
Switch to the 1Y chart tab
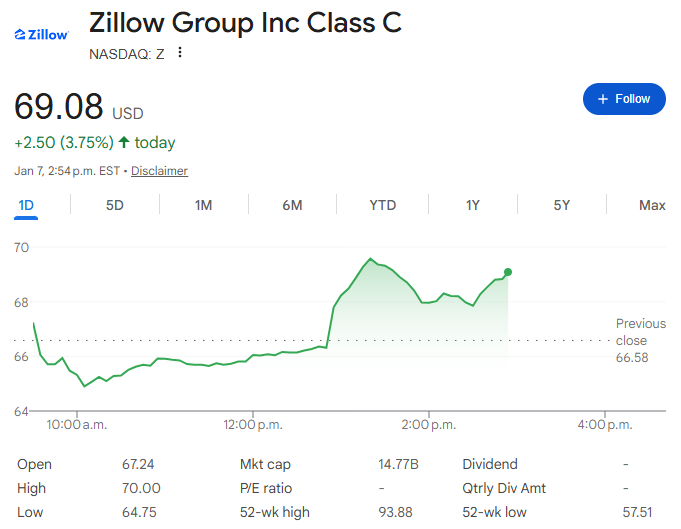(x=472, y=205)
